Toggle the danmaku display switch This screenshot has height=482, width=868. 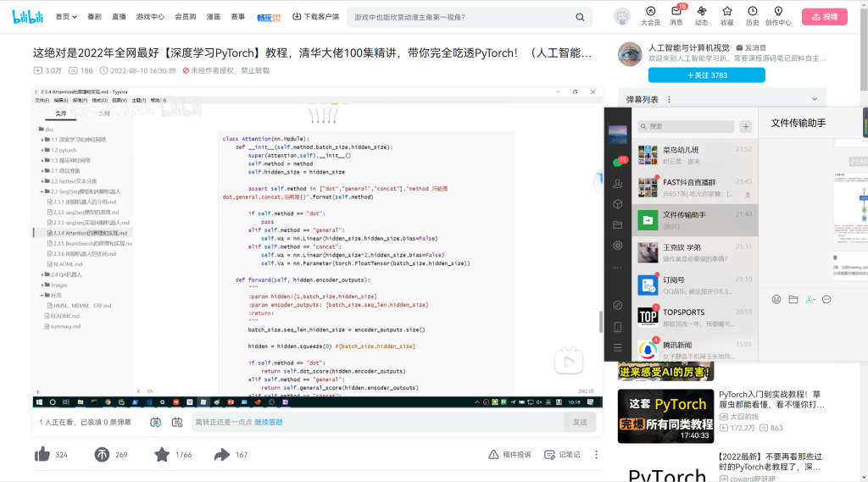156,422
